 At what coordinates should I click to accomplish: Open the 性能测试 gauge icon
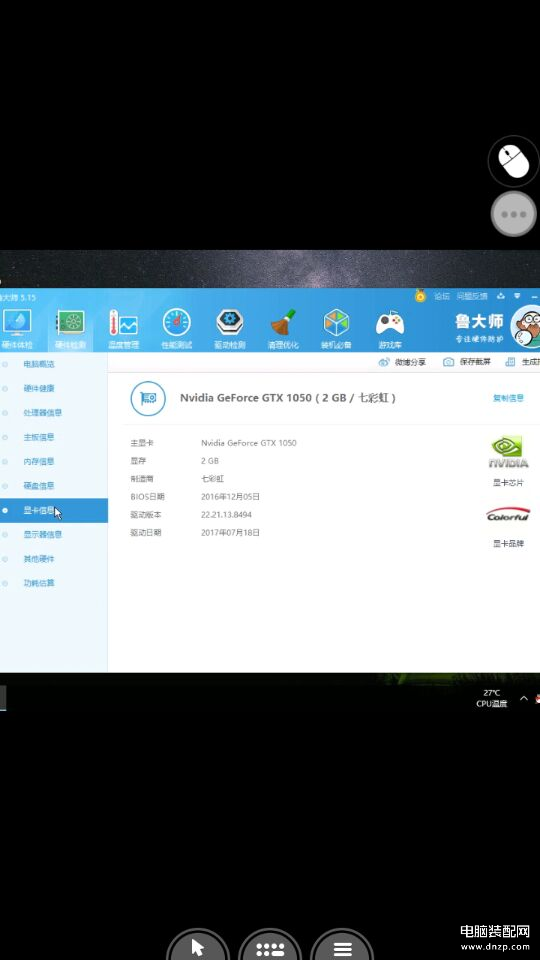point(176,329)
